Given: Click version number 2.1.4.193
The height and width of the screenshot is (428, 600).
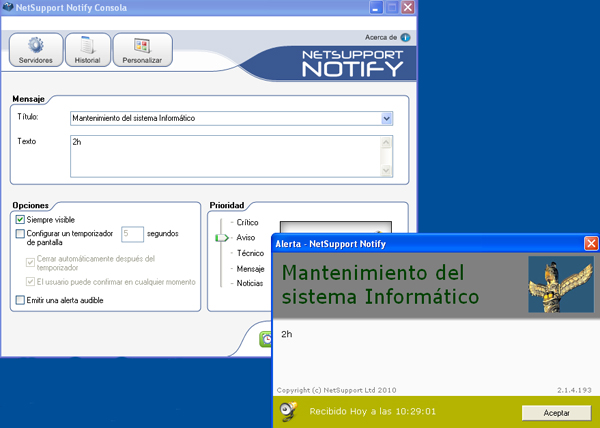Looking at the screenshot, I should click(x=574, y=391).
